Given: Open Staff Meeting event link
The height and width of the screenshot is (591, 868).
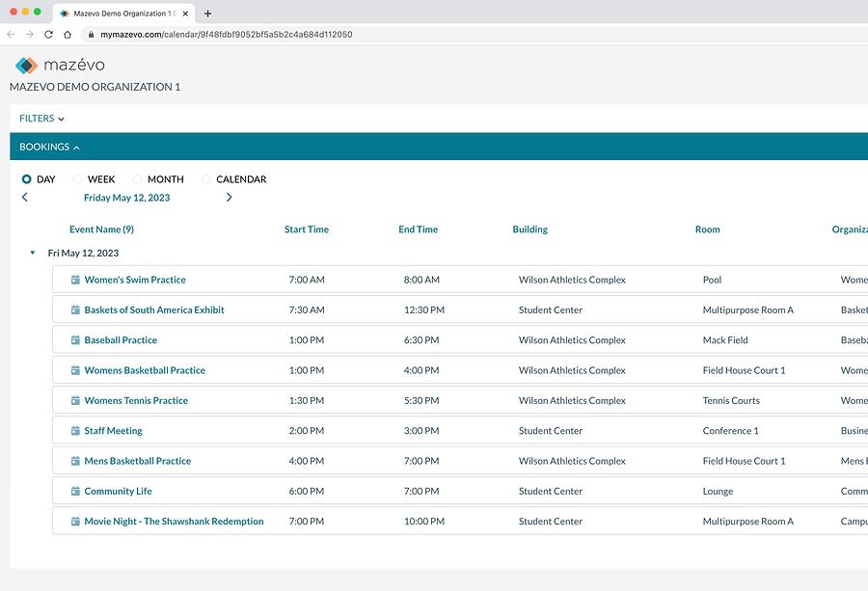Looking at the screenshot, I should [x=113, y=431].
